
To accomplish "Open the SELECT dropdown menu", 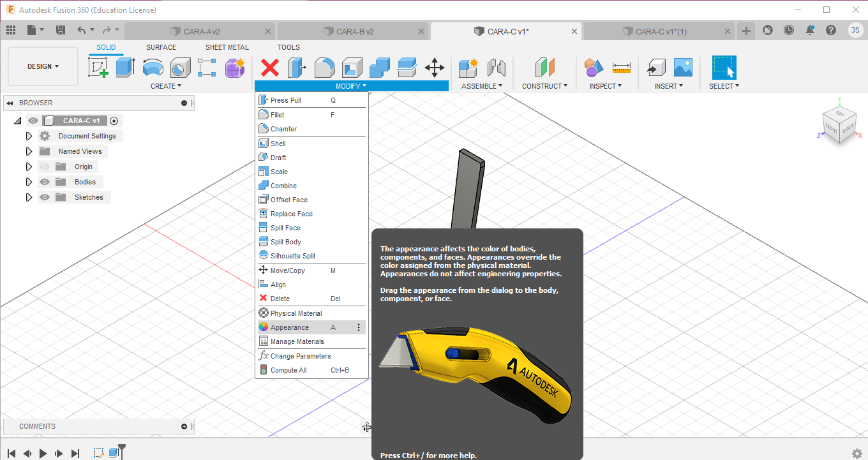I will pyautogui.click(x=724, y=86).
